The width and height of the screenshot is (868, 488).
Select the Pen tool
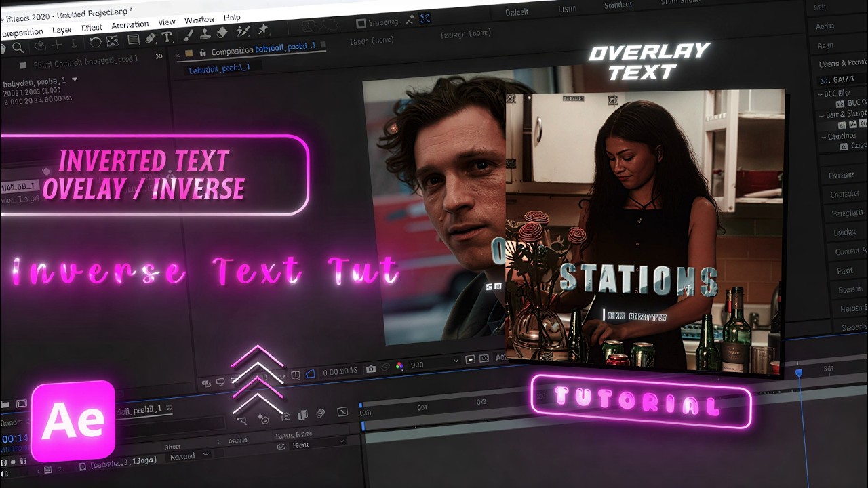pyautogui.click(x=151, y=38)
